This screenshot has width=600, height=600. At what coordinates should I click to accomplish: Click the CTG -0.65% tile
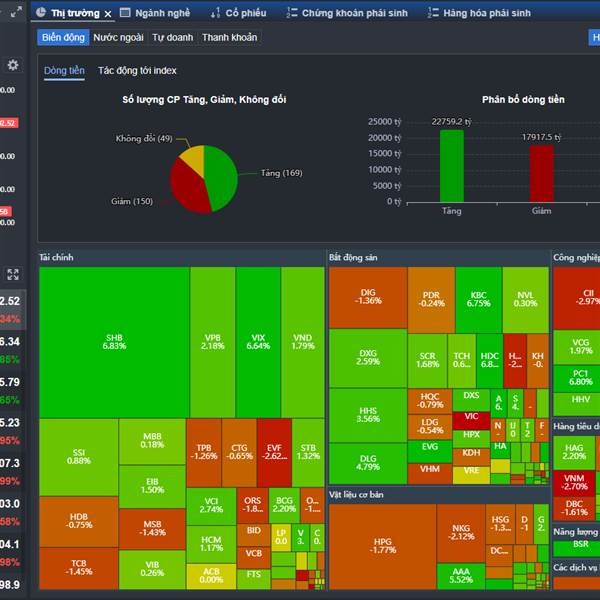pyautogui.click(x=239, y=452)
